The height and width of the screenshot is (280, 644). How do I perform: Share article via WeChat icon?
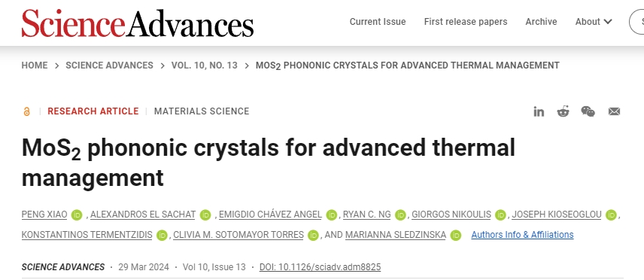pos(588,111)
